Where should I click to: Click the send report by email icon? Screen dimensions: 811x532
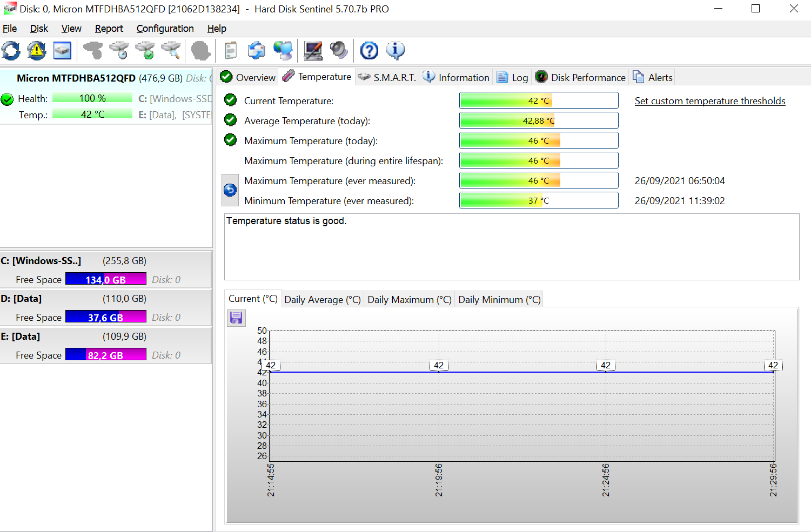point(257,51)
